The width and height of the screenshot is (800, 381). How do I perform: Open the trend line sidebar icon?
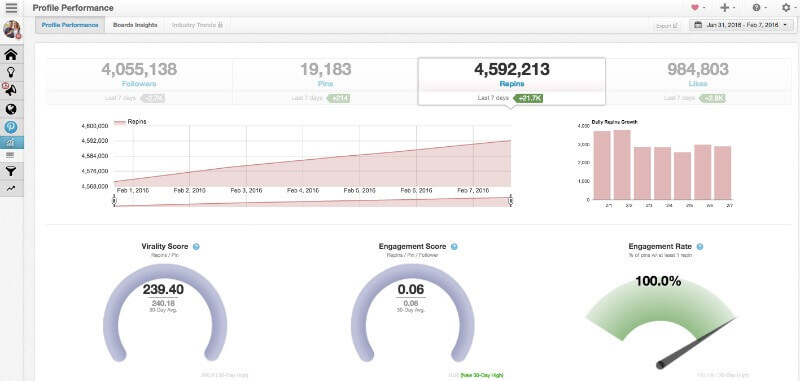pos(11,188)
